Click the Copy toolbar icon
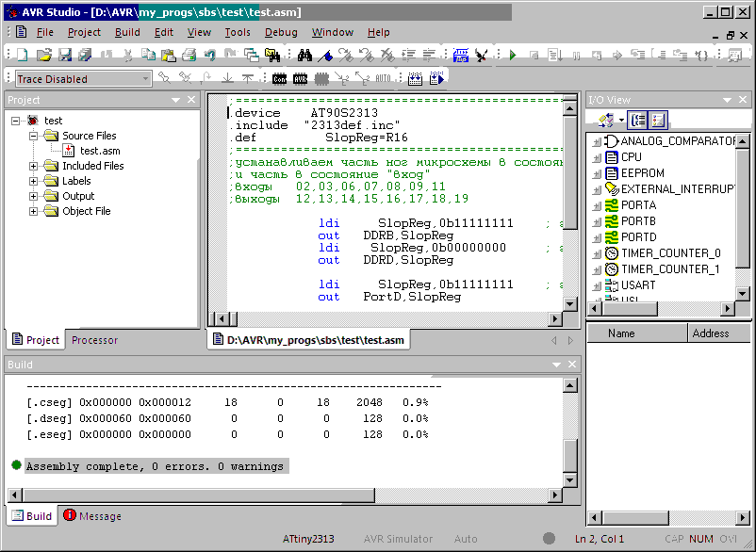This screenshot has height=552, width=756. click(149, 55)
